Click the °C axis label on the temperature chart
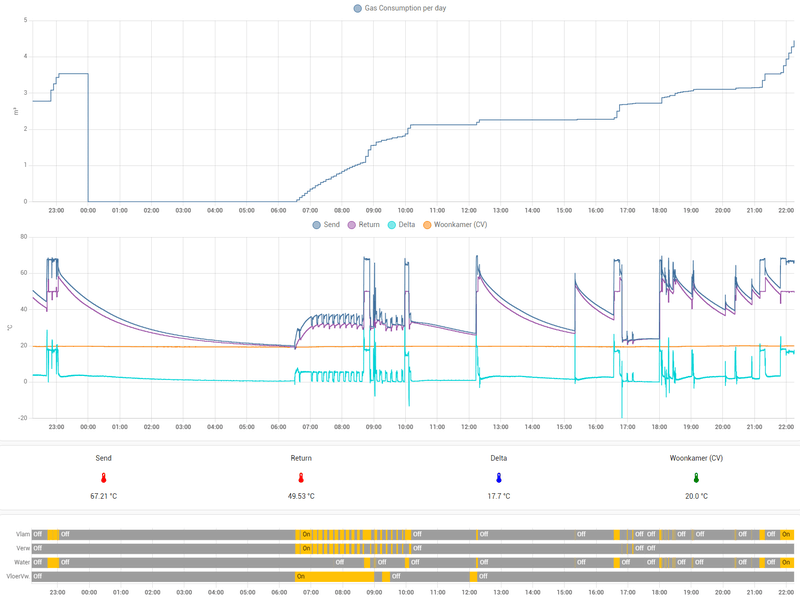The image size is (800, 601). tap(9, 328)
